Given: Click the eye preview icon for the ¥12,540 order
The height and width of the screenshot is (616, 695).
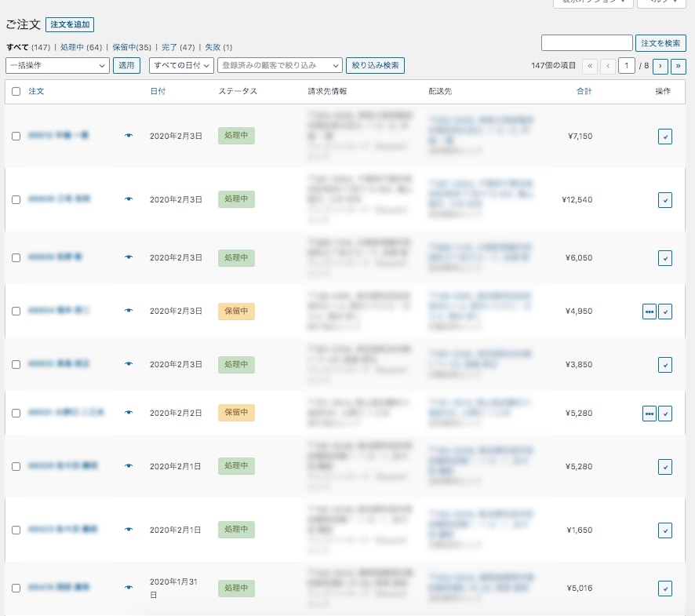Looking at the screenshot, I should click(129, 199).
